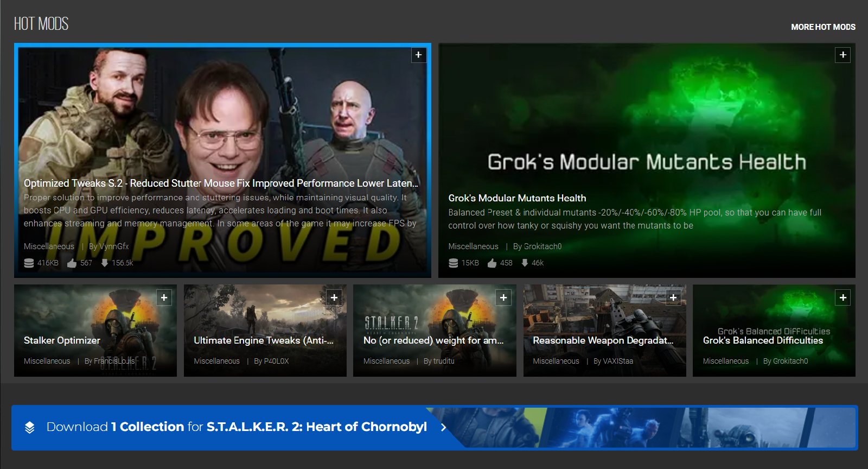The width and height of the screenshot is (868, 469).
Task: Open Stalker Optimizer mod title
Action: click(x=62, y=340)
